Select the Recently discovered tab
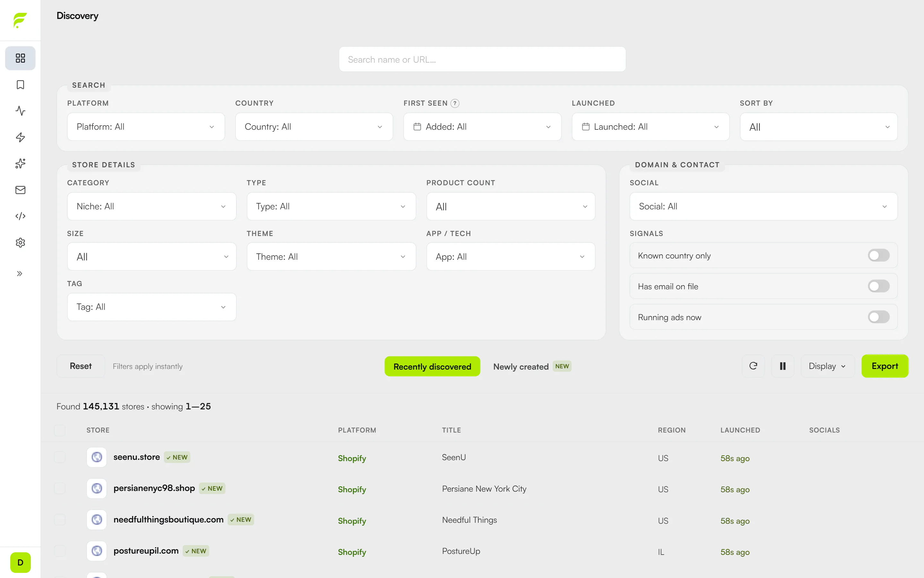The height and width of the screenshot is (578, 924). click(432, 366)
